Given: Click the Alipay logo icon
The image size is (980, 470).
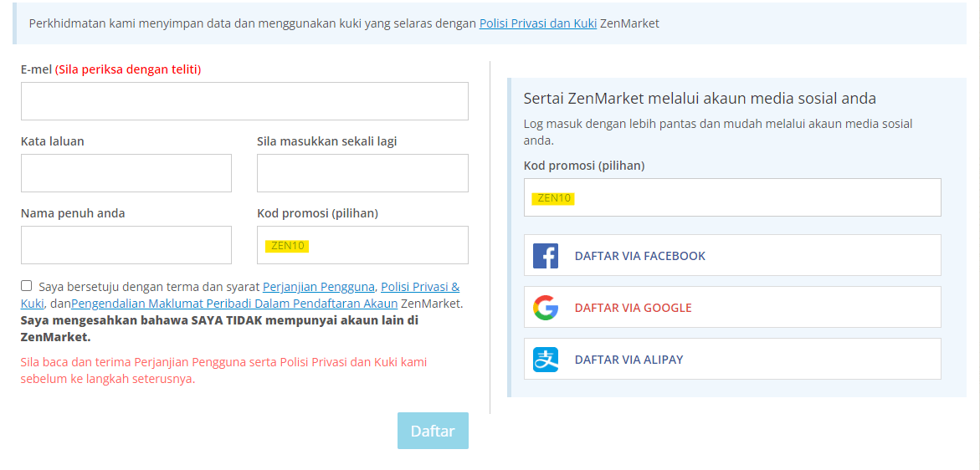Looking at the screenshot, I should (545, 360).
